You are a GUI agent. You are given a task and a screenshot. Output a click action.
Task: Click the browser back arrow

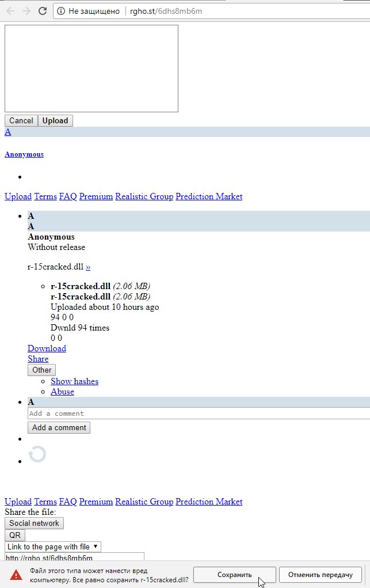[10, 11]
